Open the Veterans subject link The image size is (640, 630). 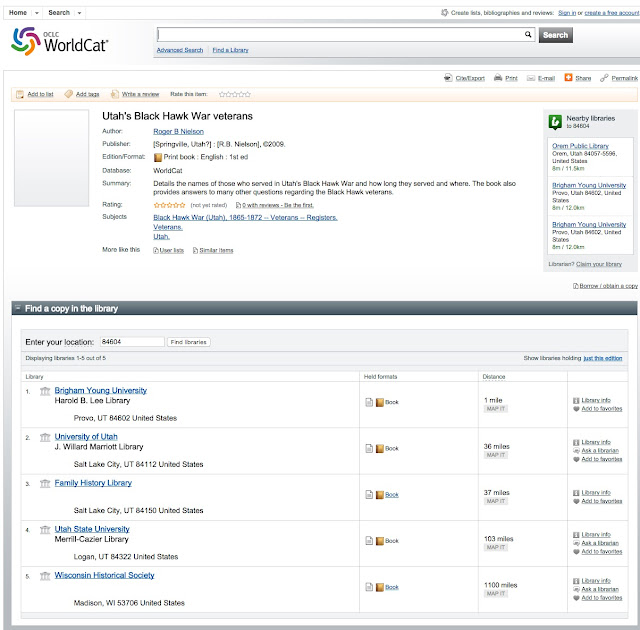[x=168, y=227]
